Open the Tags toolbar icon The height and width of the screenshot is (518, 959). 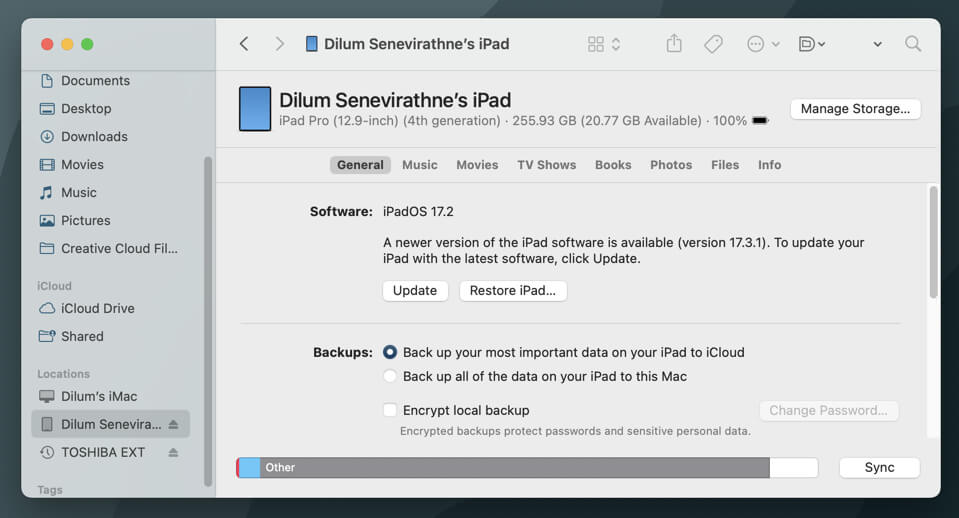coord(713,44)
